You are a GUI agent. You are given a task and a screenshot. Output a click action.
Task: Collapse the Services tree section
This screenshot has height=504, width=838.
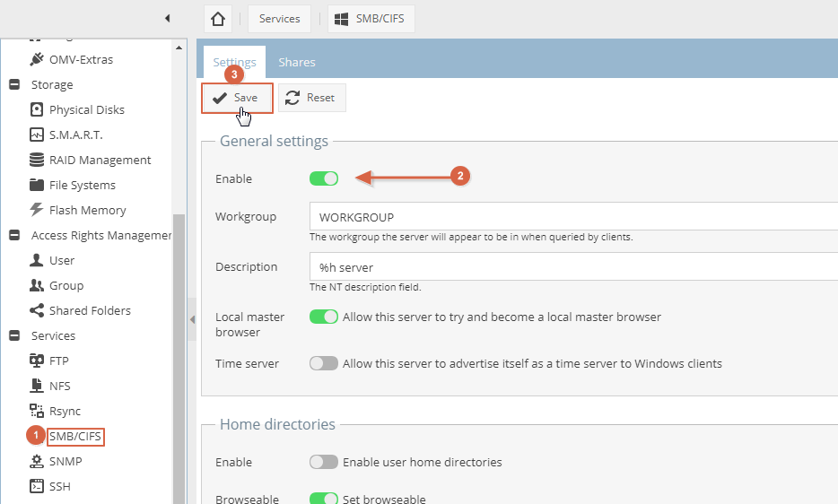[x=14, y=335]
